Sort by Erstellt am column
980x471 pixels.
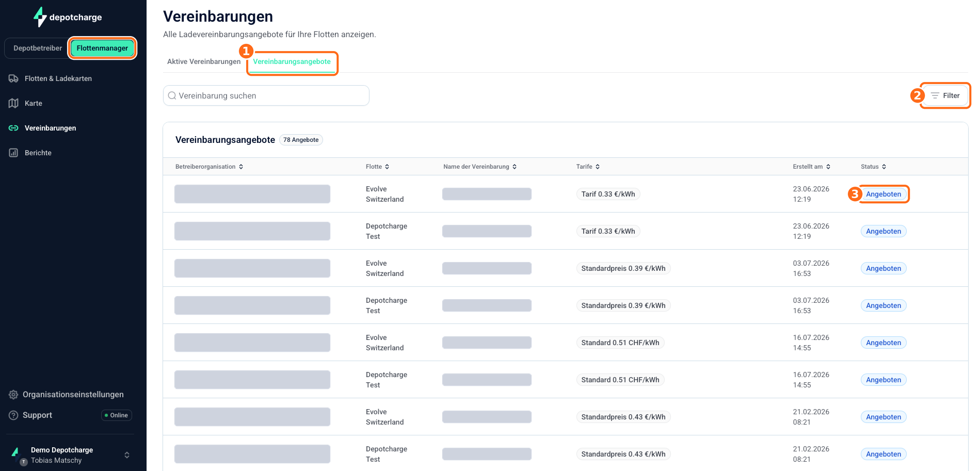[812, 167]
